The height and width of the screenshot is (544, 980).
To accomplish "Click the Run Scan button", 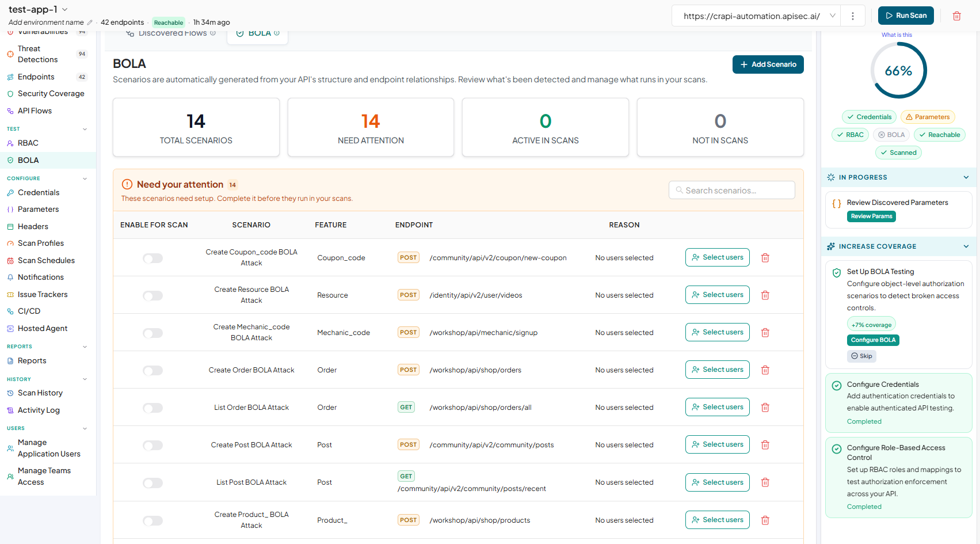I will (x=906, y=16).
